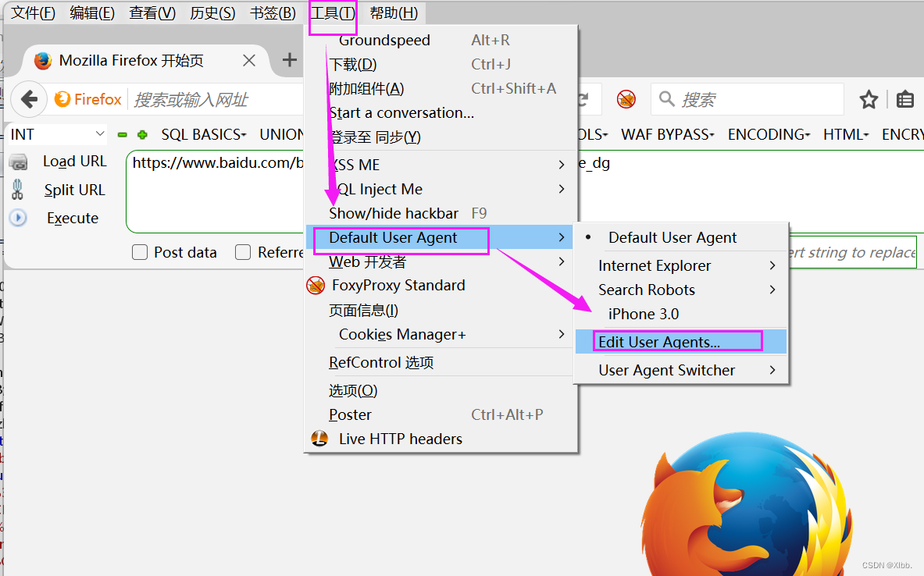Click the Split URL button label

click(x=74, y=190)
